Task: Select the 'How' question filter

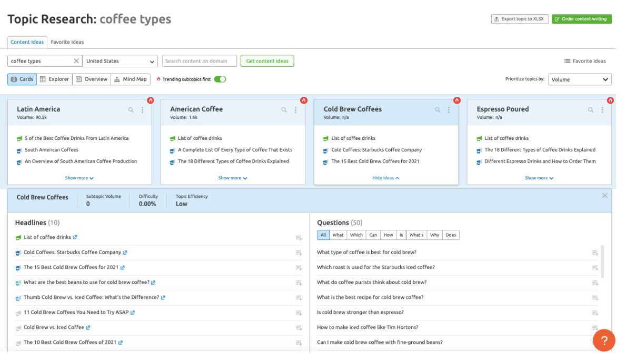Action: point(388,235)
